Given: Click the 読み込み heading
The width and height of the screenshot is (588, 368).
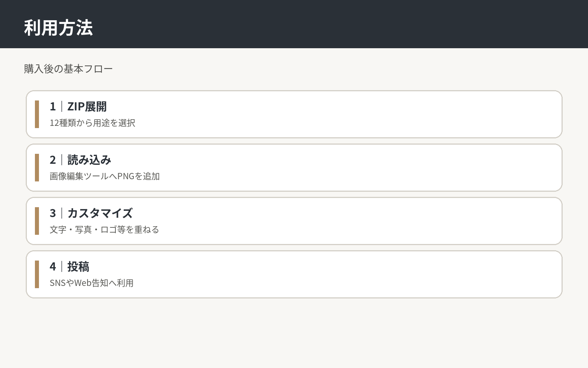Looking at the screenshot, I should [x=89, y=160].
